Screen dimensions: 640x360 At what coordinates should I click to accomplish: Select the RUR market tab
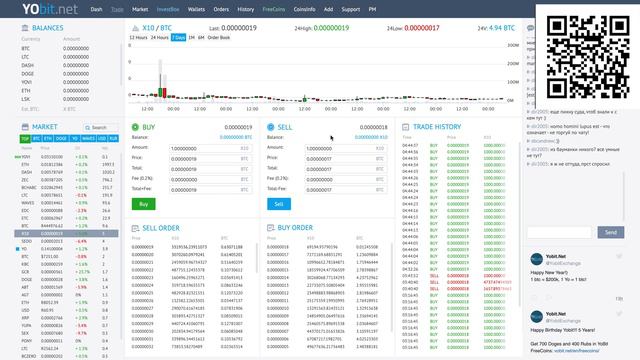click(x=113, y=139)
